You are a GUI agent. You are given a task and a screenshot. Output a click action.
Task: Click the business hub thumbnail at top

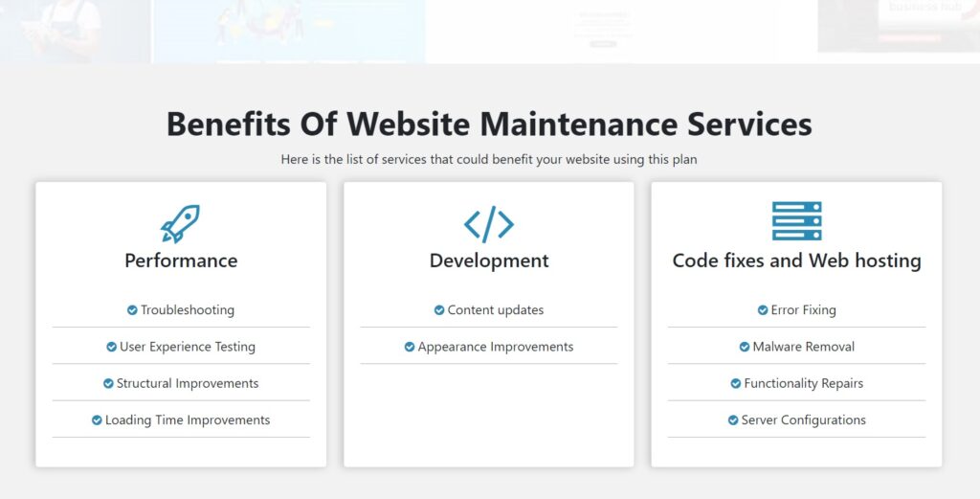898,25
